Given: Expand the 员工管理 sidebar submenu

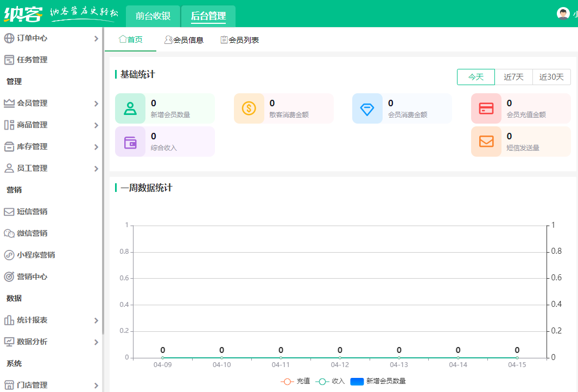Looking at the screenshot, I should (97, 168).
